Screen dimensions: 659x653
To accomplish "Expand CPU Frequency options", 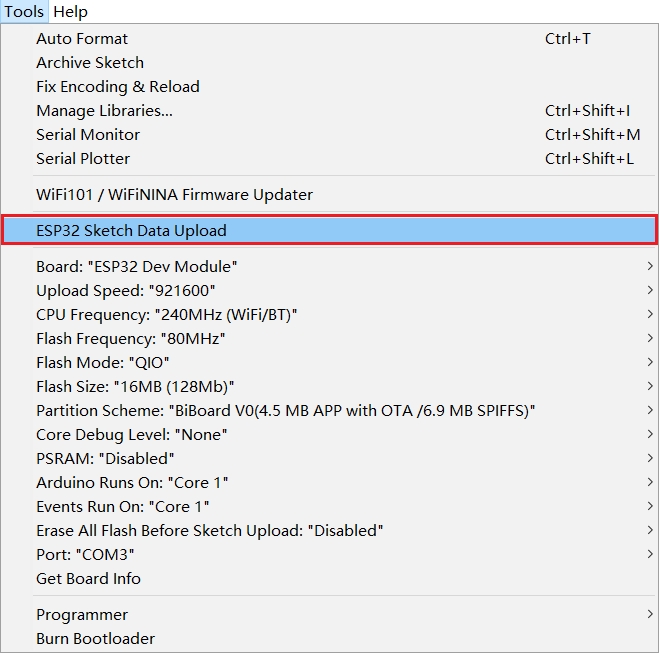I will click(167, 315).
